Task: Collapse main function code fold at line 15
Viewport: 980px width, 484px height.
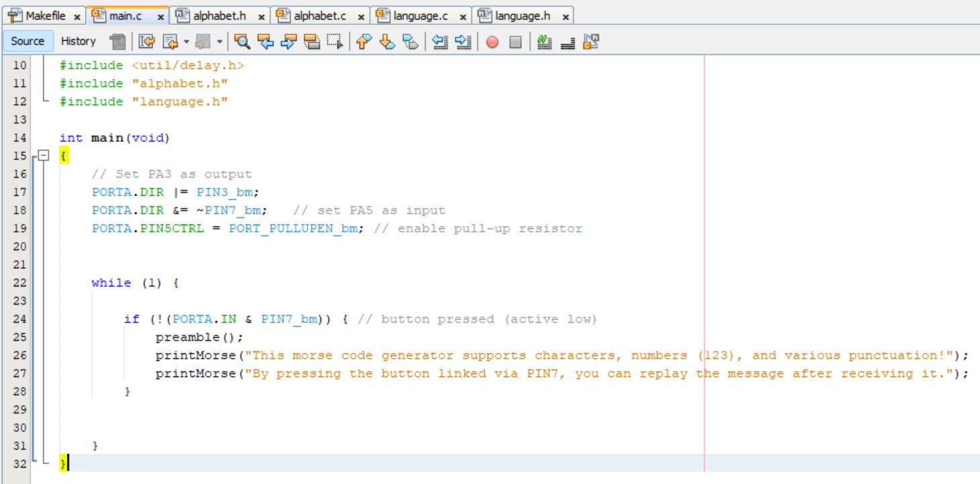Action: point(43,156)
